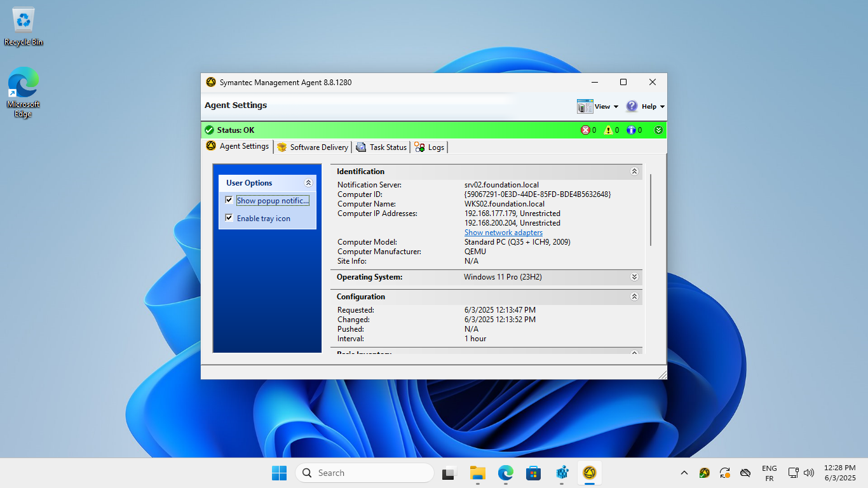Launch Microsoft Edge from the taskbar
This screenshot has height=488, width=868.
tap(505, 473)
